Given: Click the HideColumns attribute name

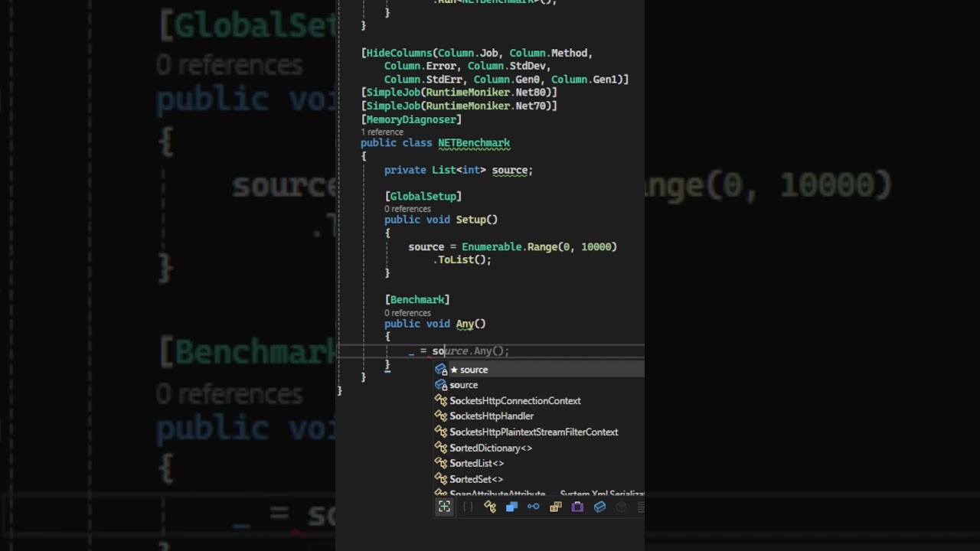Looking at the screenshot, I should [399, 53].
